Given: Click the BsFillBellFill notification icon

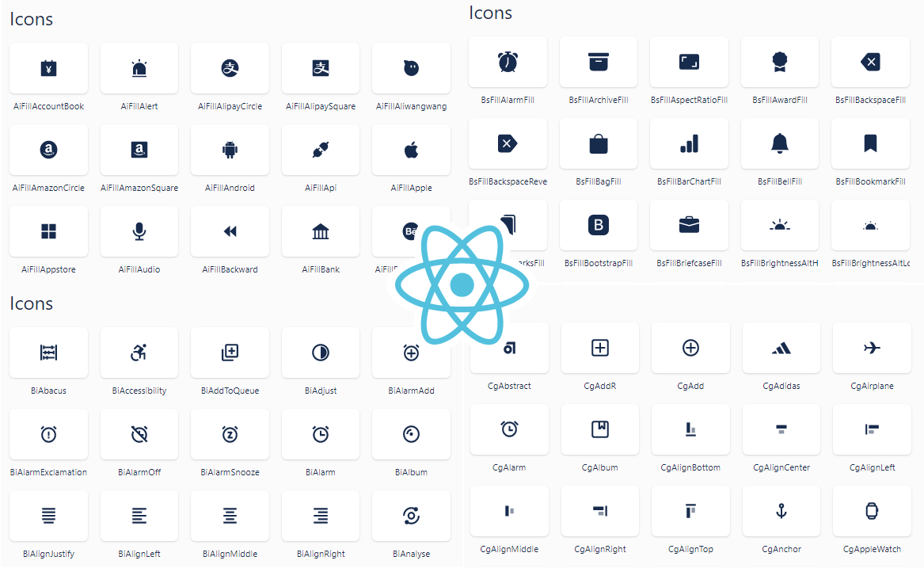Looking at the screenshot, I should 779,143.
